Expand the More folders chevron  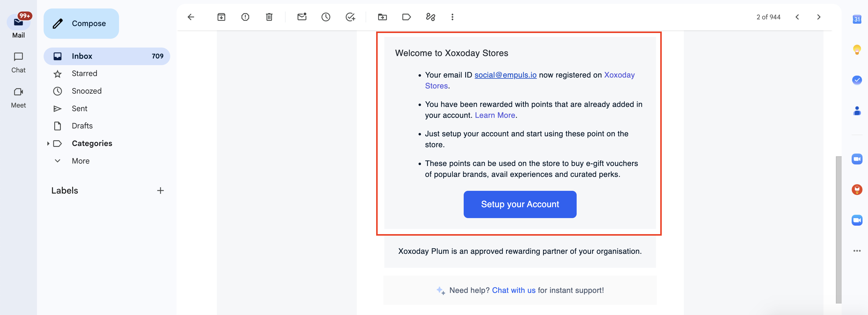58,161
